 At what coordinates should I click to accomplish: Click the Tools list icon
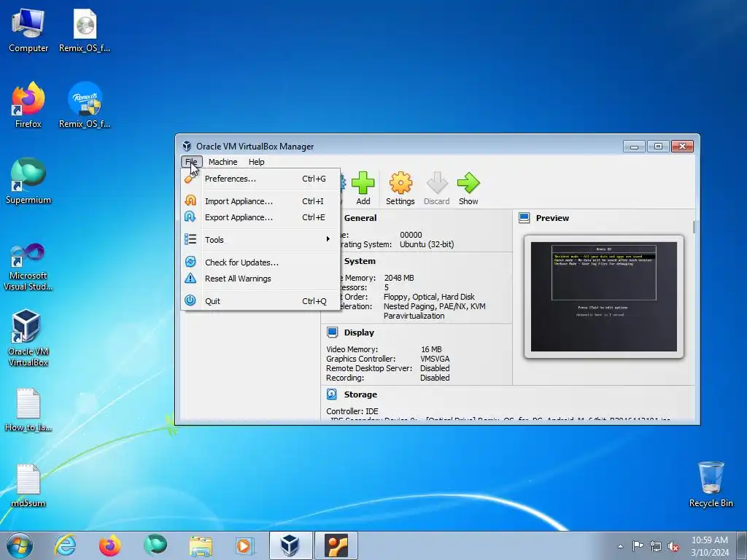pos(190,239)
